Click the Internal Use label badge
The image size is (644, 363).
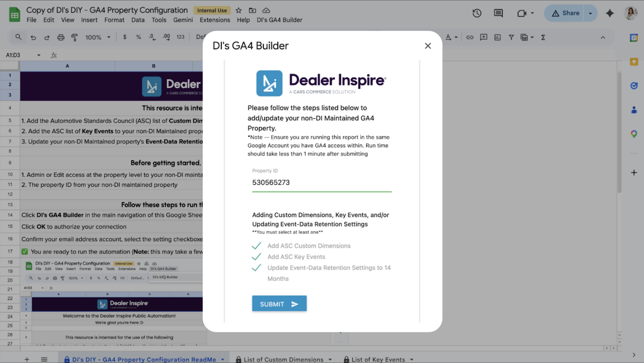(212, 10)
